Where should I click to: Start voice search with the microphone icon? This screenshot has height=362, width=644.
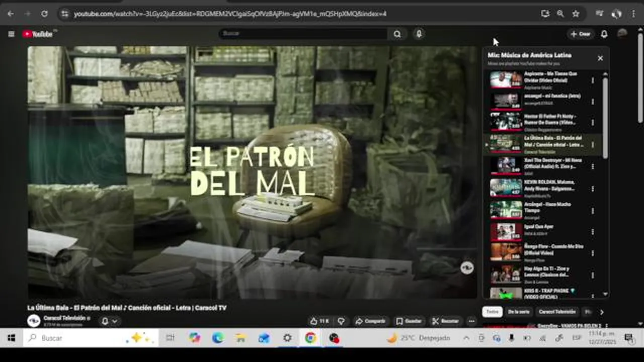click(419, 34)
